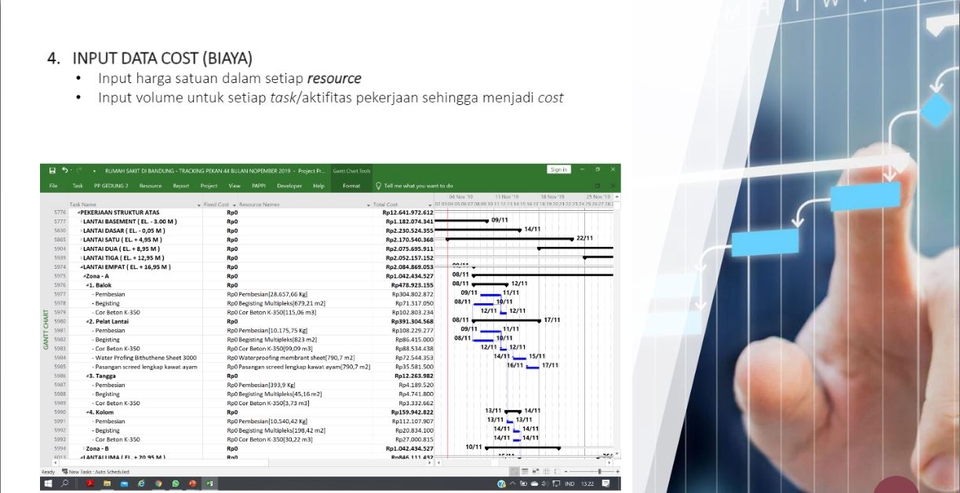The height and width of the screenshot is (493, 960).
Task: Click total cost Rp12.641.972.612
Action: pyautogui.click(x=409, y=213)
